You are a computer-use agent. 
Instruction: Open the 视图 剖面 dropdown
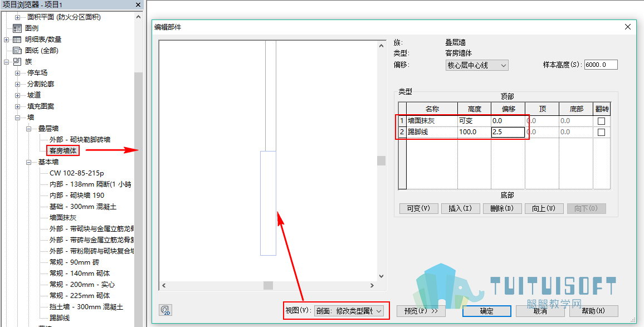(x=349, y=311)
